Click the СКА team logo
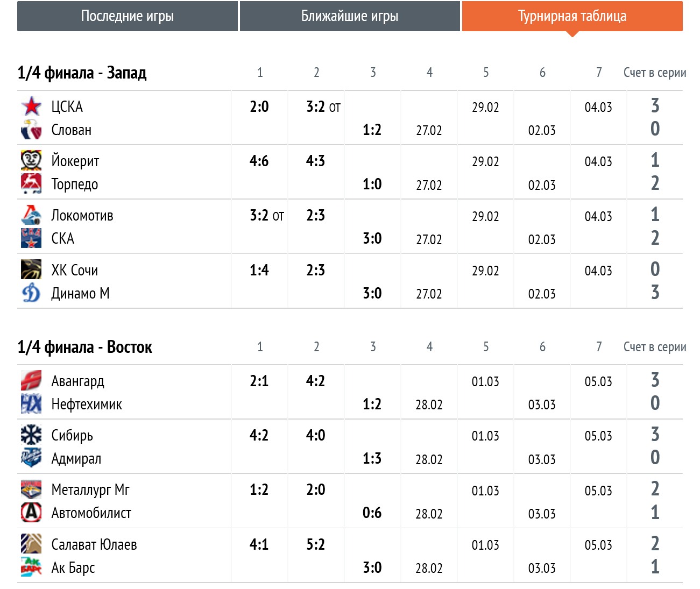Image resolution: width=700 pixels, height=589 pixels. [x=31, y=238]
